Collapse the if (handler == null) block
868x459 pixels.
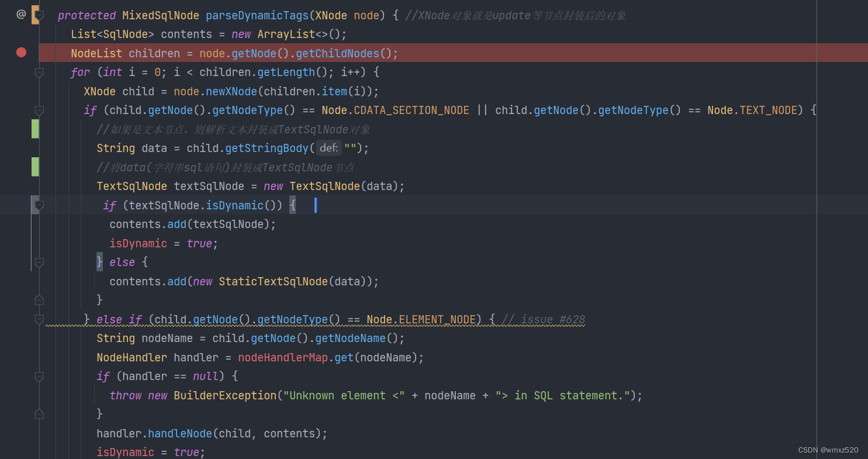tap(39, 377)
